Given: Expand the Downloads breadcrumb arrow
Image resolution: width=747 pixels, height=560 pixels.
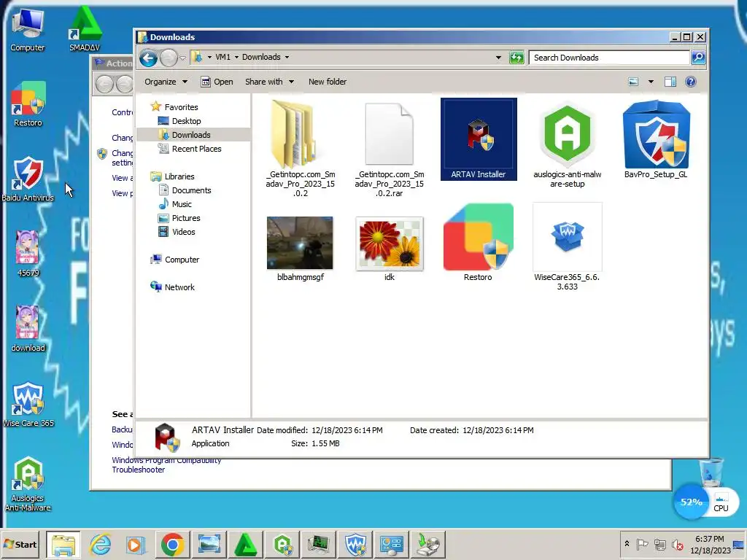Looking at the screenshot, I should 287,57.
